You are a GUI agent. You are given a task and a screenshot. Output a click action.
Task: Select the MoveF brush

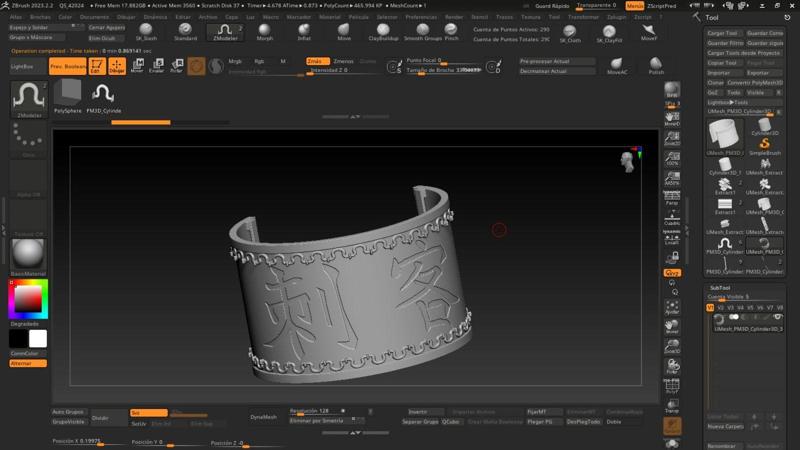[x=648, y=33]
